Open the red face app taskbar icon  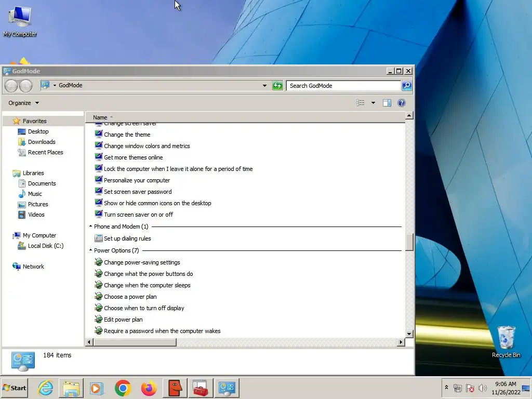click(175, 388)
